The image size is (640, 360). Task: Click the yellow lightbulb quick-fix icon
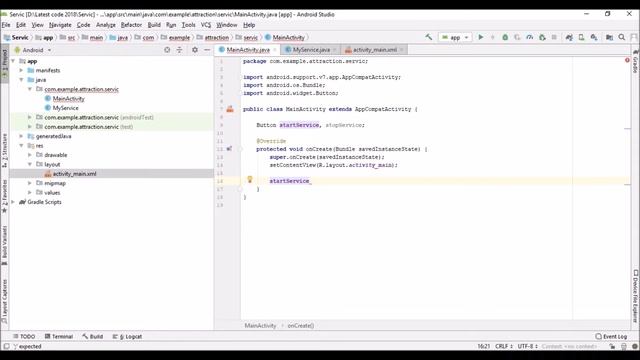pyautogui.click(x=250, y=179)
